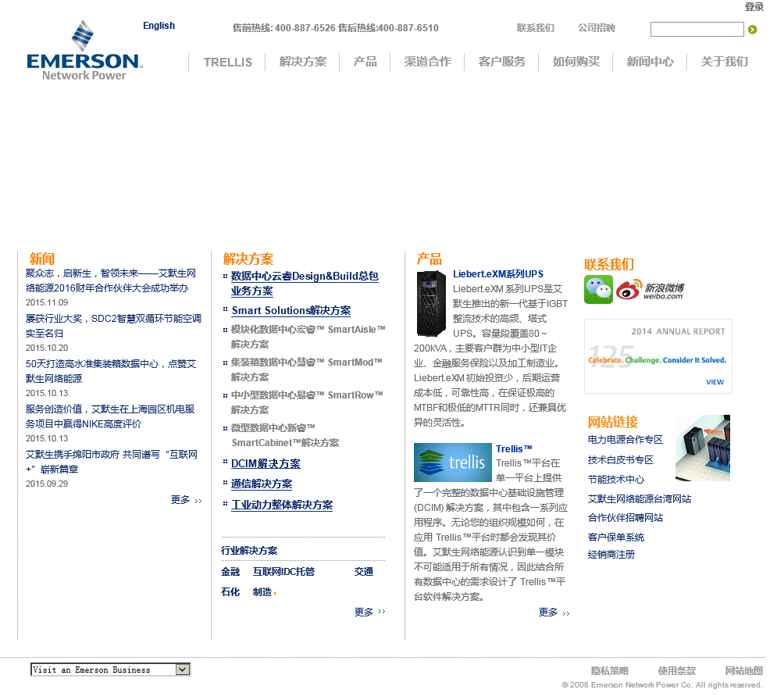The height and width of the screenshot is (700, 770).
Task: Click in the search input field
Action: click(697, 30)
